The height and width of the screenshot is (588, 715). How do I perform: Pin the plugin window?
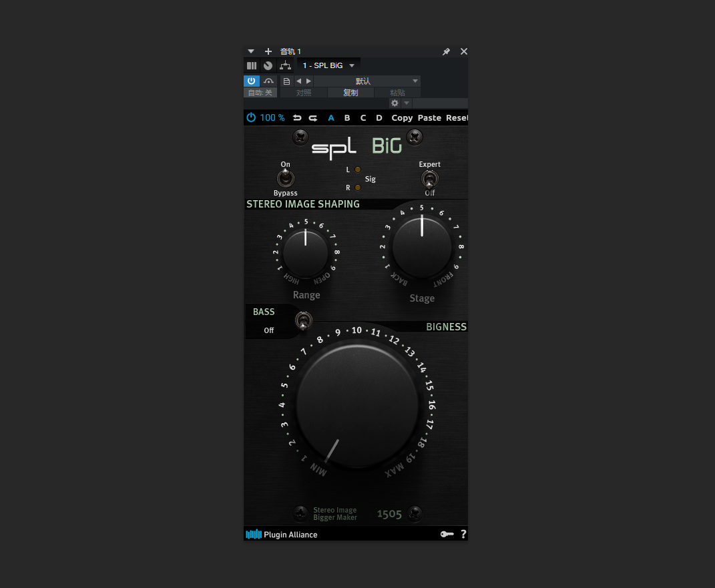coord(446,51)
